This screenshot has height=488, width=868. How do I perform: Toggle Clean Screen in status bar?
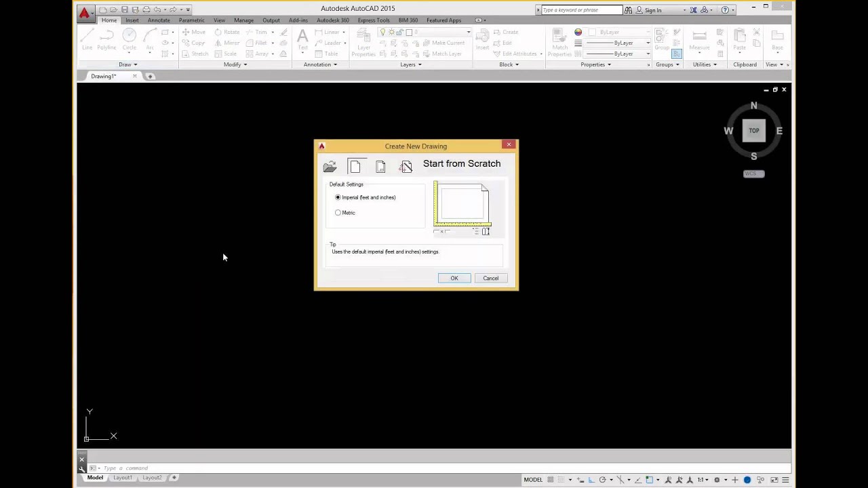774,480
